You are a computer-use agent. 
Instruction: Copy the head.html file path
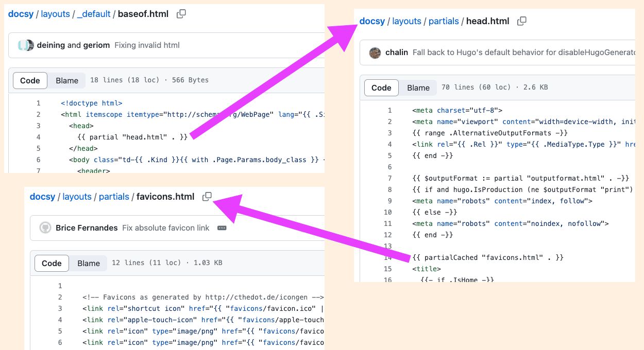[521, 21]
